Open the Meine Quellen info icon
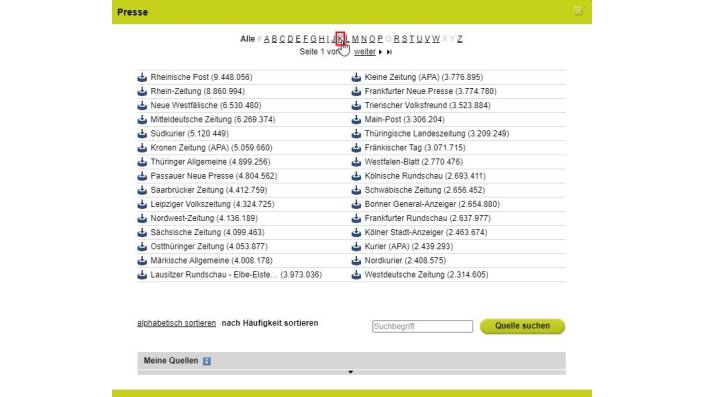This screenshot has height=397, width=705. coord(206,361)
